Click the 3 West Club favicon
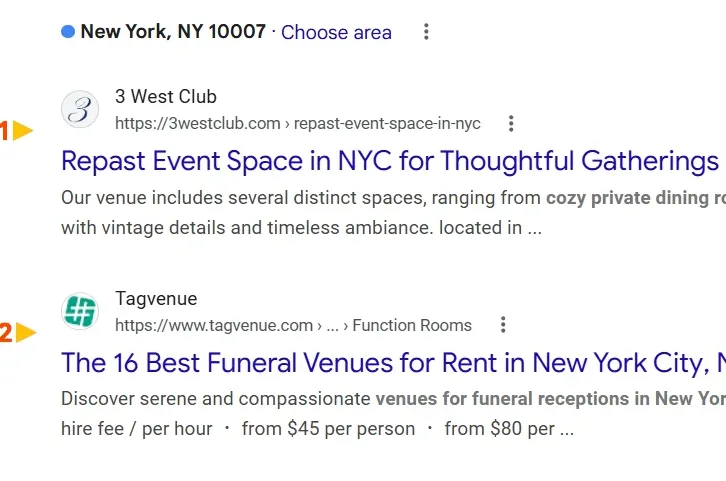 [80, 109]
